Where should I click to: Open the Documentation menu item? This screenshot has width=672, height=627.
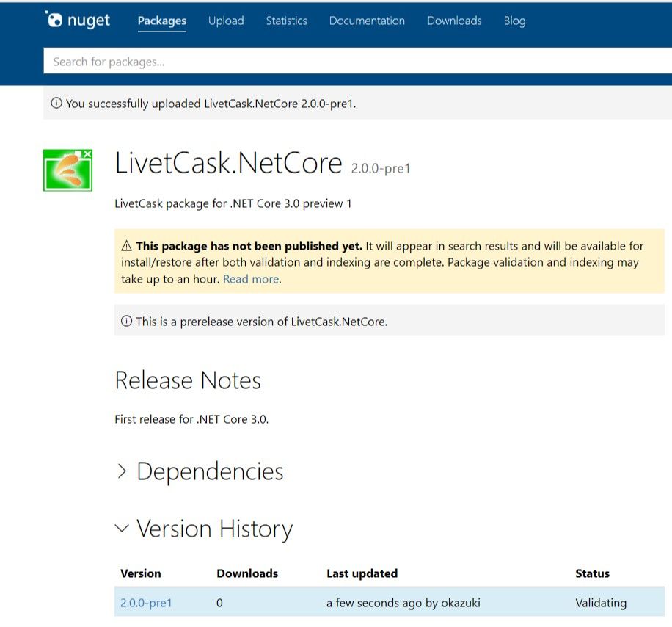coord(367,21)
